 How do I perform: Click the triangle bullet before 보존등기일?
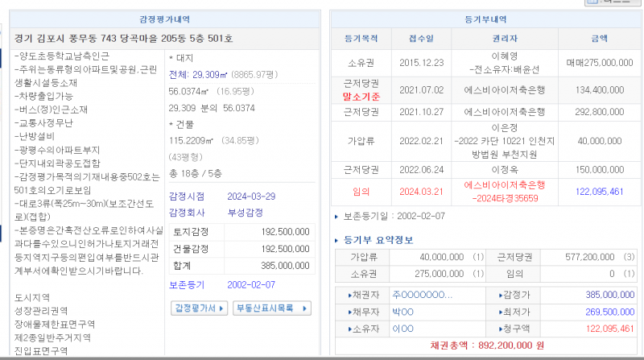pyautogui.click(x=336, y=217)
